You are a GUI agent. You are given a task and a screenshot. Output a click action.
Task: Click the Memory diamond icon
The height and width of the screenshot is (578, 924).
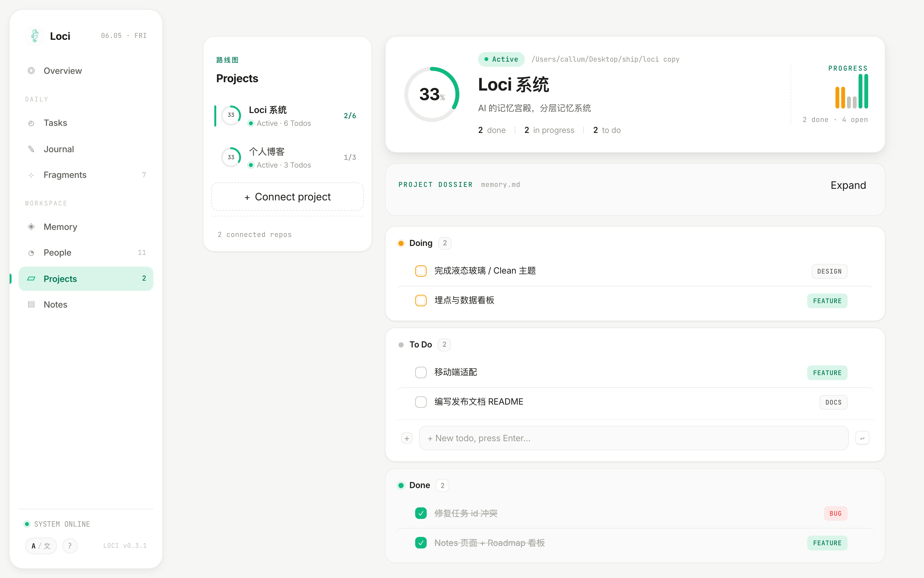click(x=31, y=227)
